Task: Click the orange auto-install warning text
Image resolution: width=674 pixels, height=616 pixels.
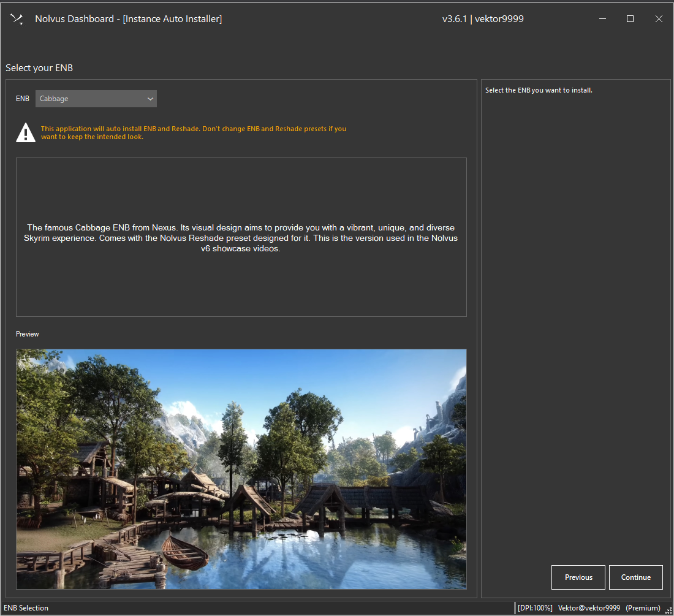Action: pos(194,133)
